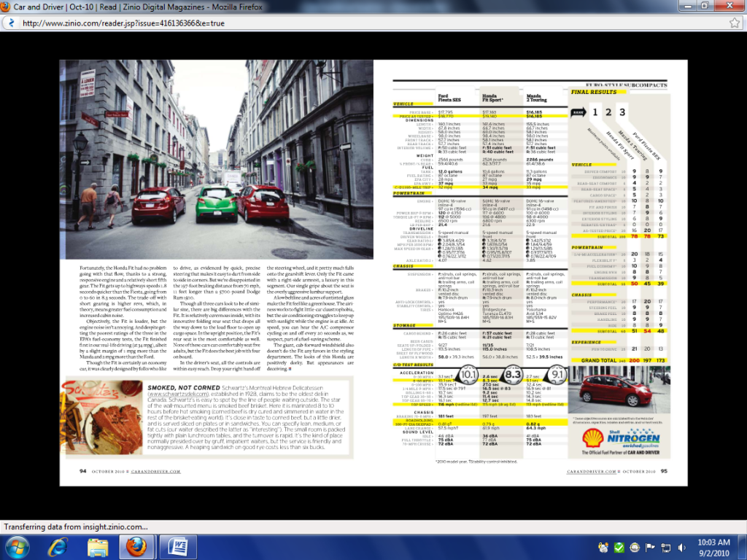Open the volume speaker tray icon
This screenshot has height=560, width=747.
682,548
